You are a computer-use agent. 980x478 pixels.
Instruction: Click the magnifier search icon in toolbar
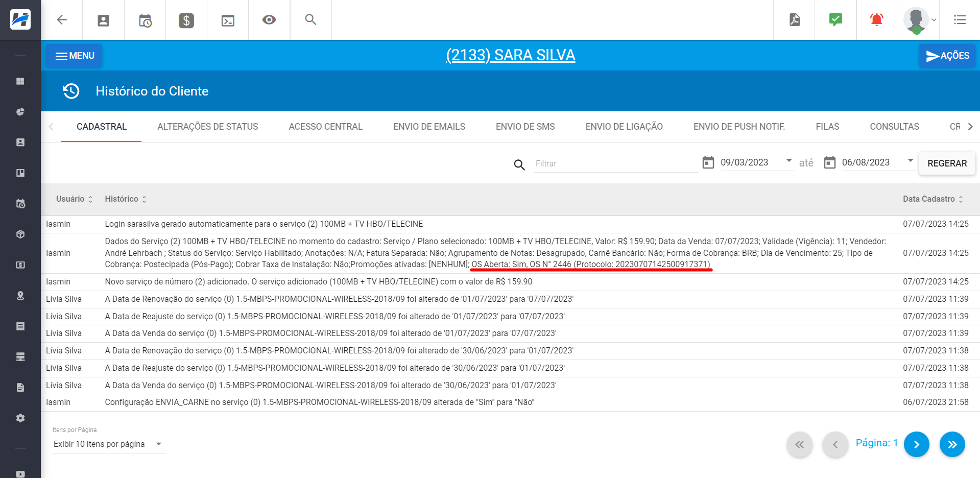click(x=310, y=19)
